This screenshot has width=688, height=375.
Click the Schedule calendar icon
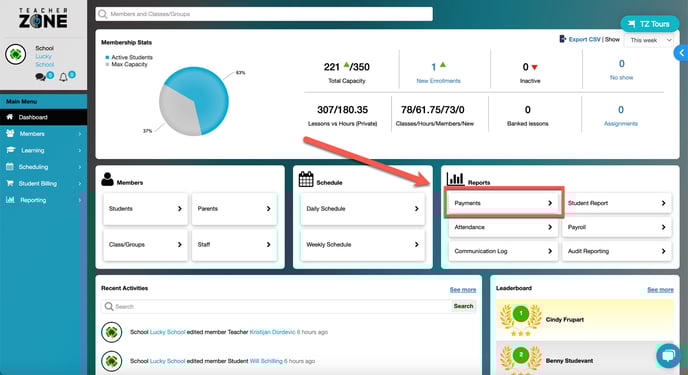pos(306,179)
